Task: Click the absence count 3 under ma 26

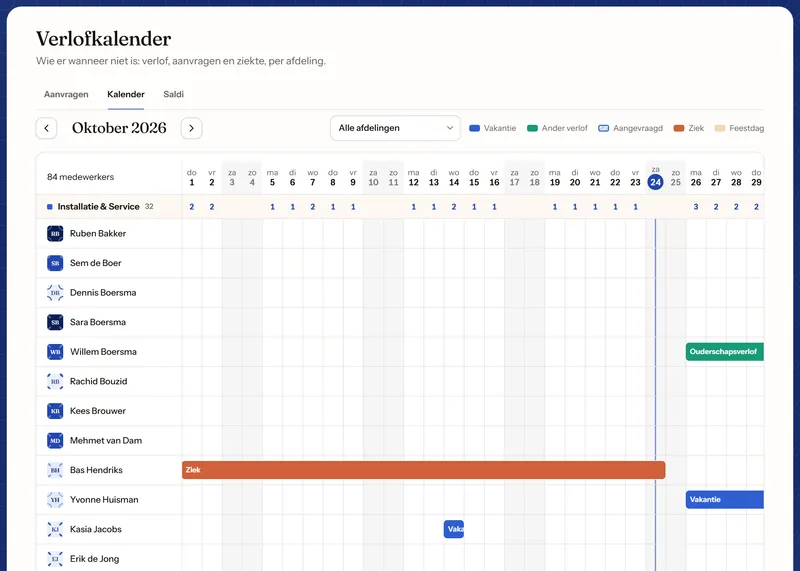Action: coord(696,207)
